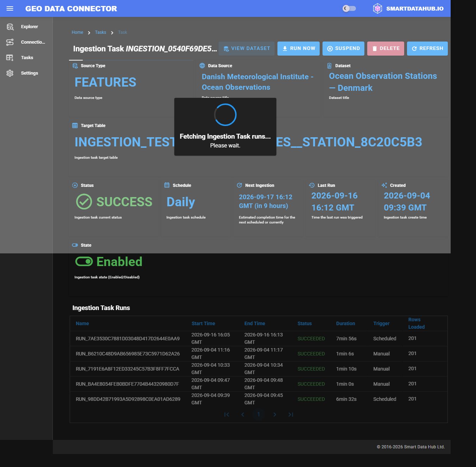Click duration 6min 32s cell
The height and width of the screenshot is (467, 476).
[x=346, y=399]
